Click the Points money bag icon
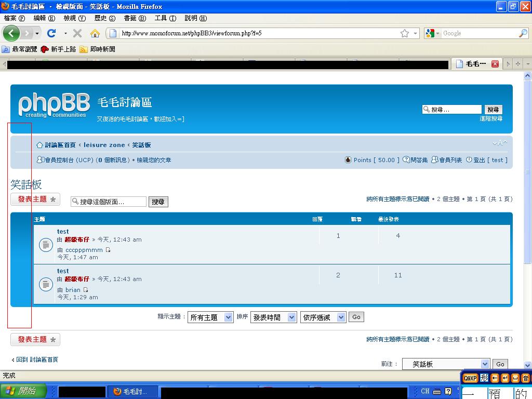532x399 pixels. [x=348, y=160]
